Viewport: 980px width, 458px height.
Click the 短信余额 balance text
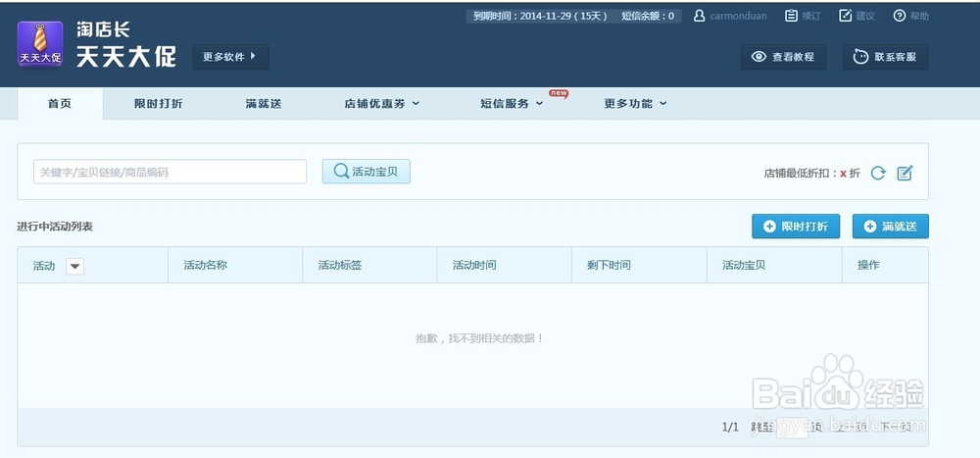coord(648,17)
